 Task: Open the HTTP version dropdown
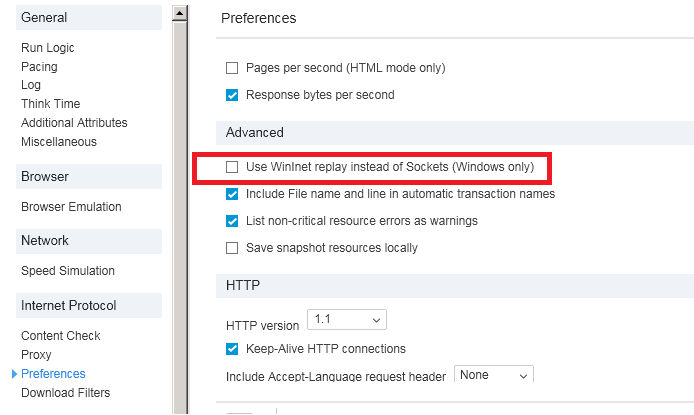[x=346, y=320]
